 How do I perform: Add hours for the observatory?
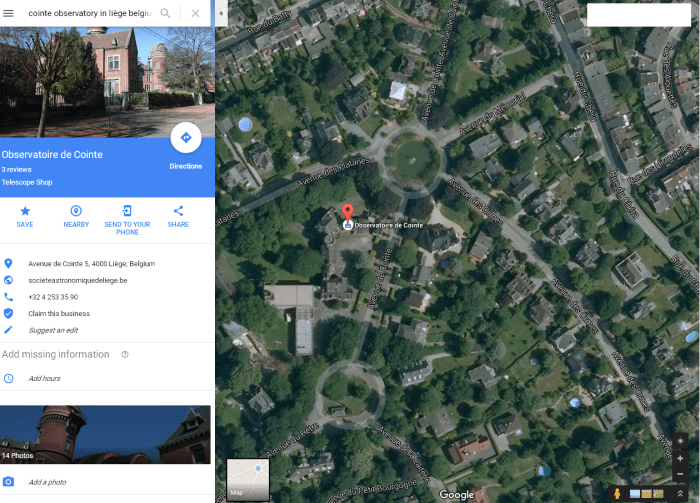(45, 378)
